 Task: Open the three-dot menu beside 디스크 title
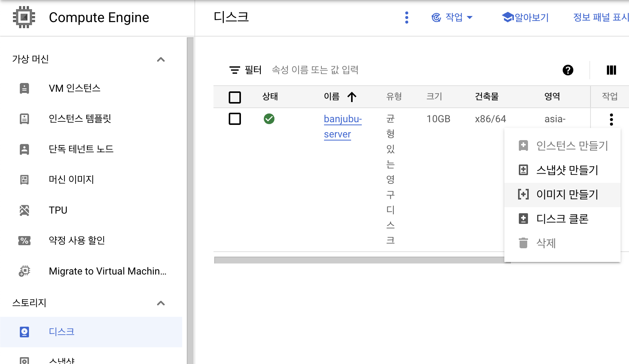coord(407,18)
